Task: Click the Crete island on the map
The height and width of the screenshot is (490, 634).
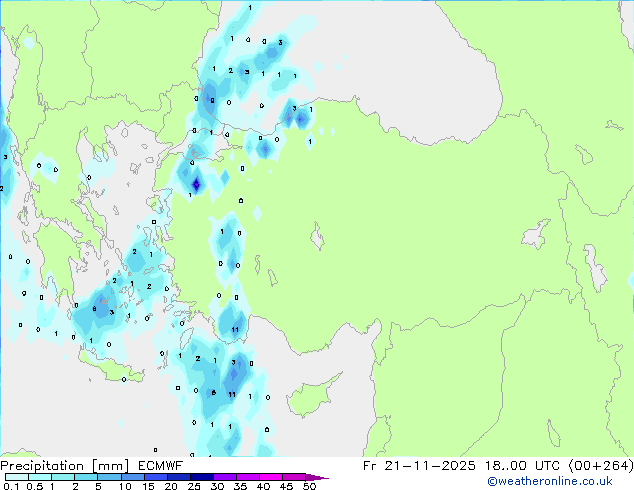Action: [112, 368]
